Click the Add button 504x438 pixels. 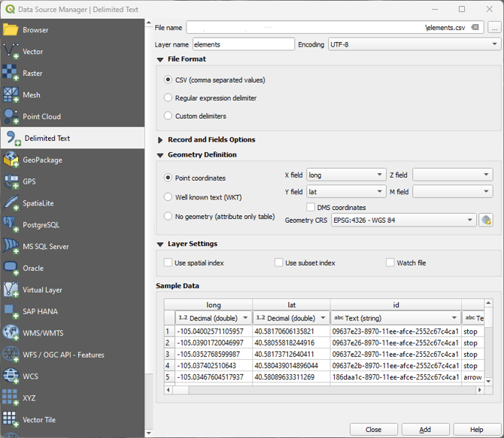pos(425,429)
